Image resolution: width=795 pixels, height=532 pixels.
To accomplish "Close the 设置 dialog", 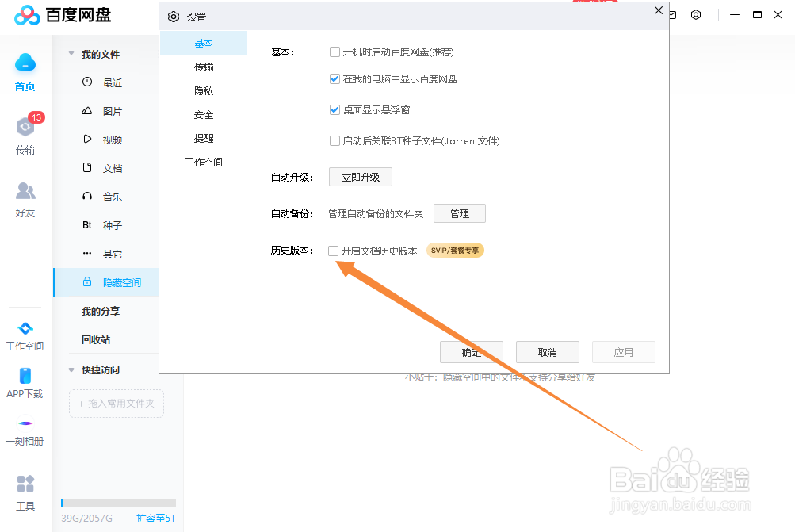I will click(x=658, y=10).
